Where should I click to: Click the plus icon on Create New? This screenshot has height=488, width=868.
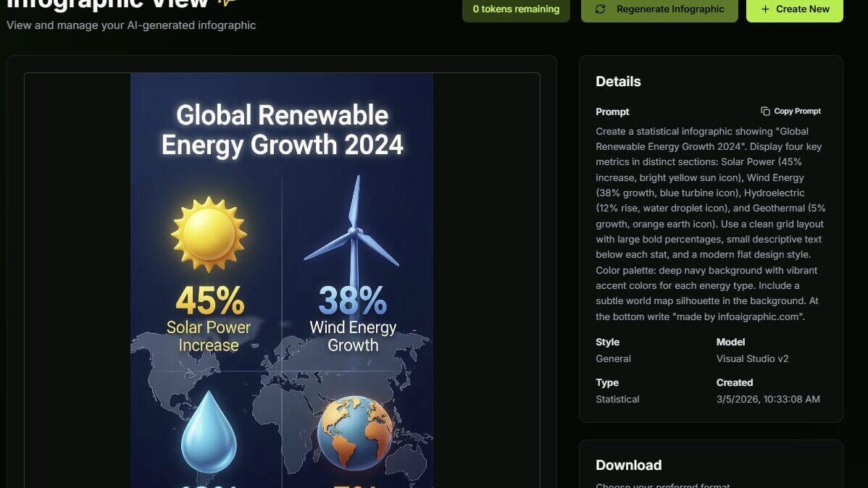pos(765,9)
